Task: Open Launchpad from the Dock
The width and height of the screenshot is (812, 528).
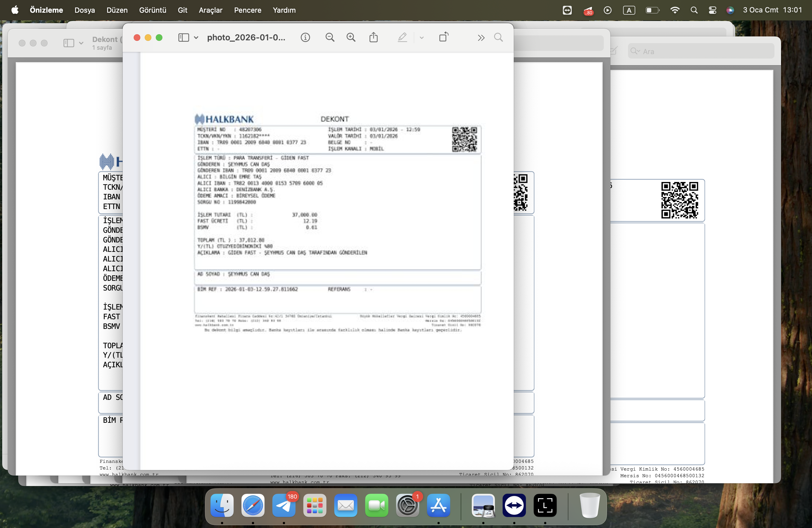Action: [315, 505]
